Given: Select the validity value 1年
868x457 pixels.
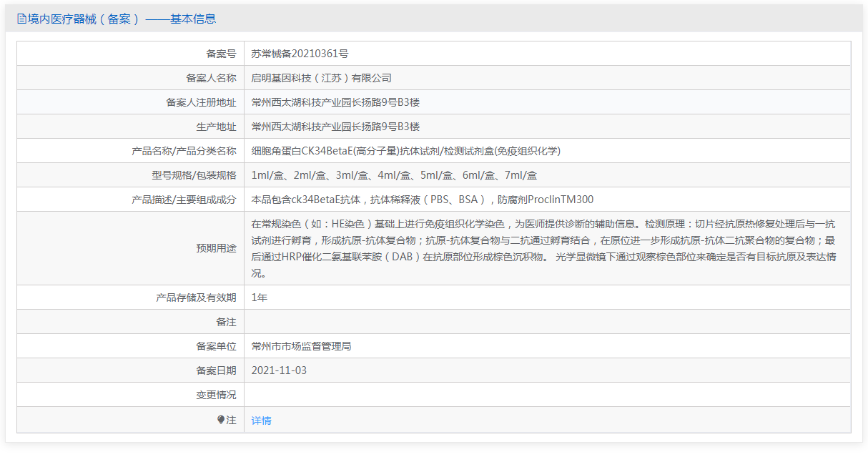Looking at the screenshot, I should tap(259, 297).
